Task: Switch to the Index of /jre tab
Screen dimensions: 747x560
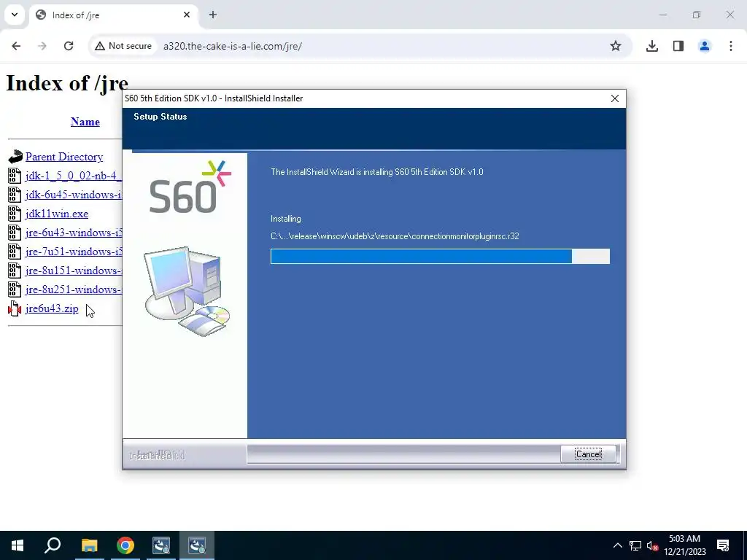Action: click(x=113, y=15)
